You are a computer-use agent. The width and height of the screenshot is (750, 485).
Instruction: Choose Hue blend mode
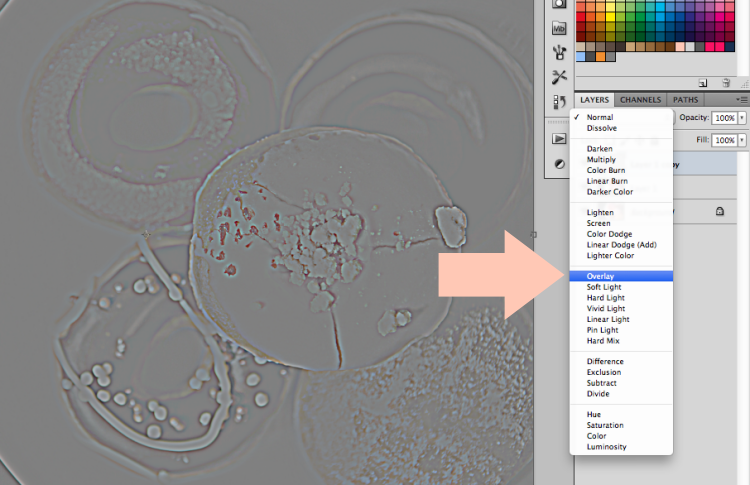tap(621, 414)
